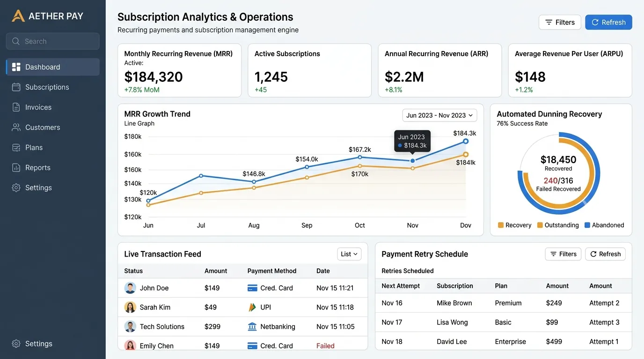Open the List view dropdown
The height and width of the screenshot is (359, 644).
349,254
